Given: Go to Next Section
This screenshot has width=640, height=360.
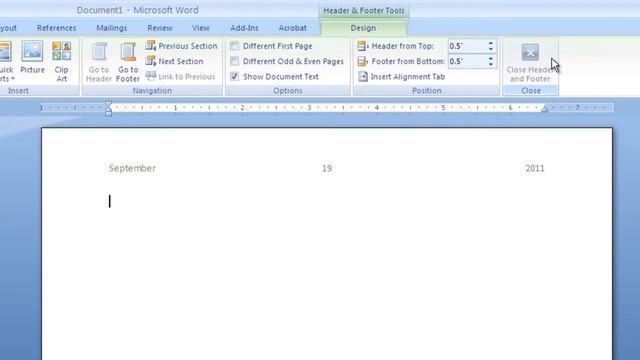Looking at the screenshot, I should click(x=174, y=61).
